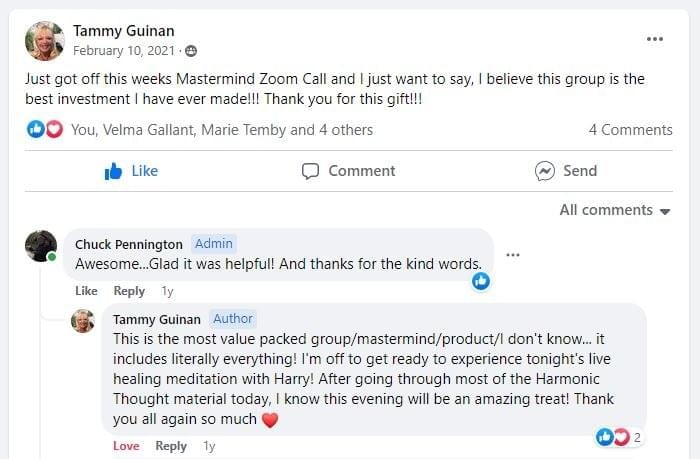Open the 4 Comments link
Image resolution: width=700 pixels, height=459 pixels.
click(630, 130)
